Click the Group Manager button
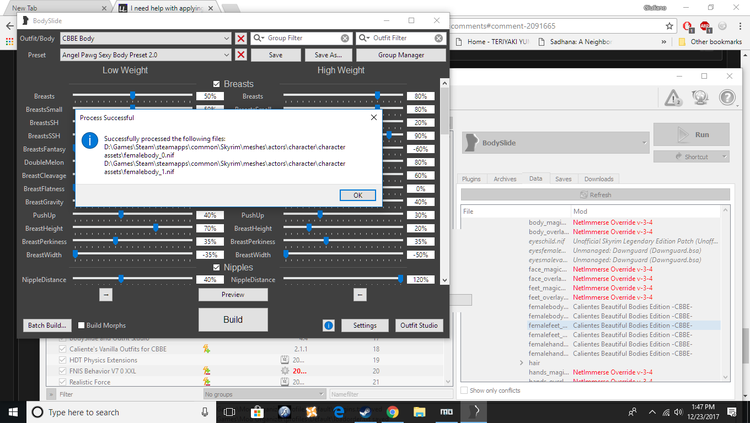 click(401, 55)
